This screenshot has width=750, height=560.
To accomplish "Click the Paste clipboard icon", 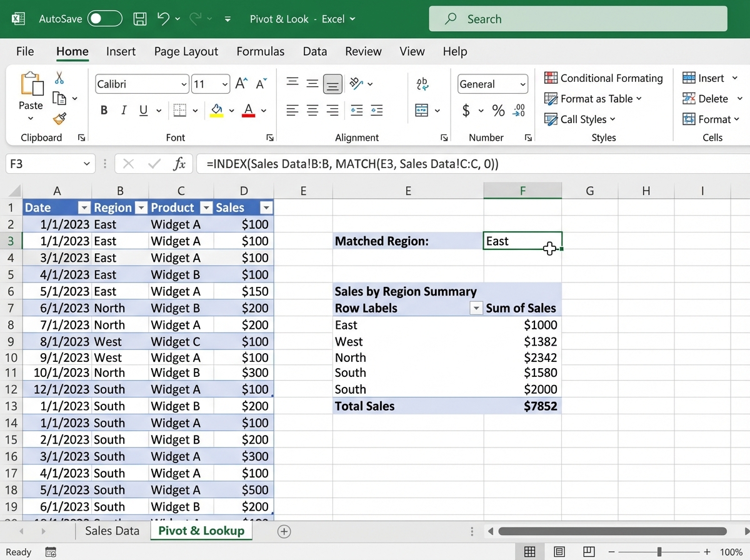I will (x=31, y=84).
